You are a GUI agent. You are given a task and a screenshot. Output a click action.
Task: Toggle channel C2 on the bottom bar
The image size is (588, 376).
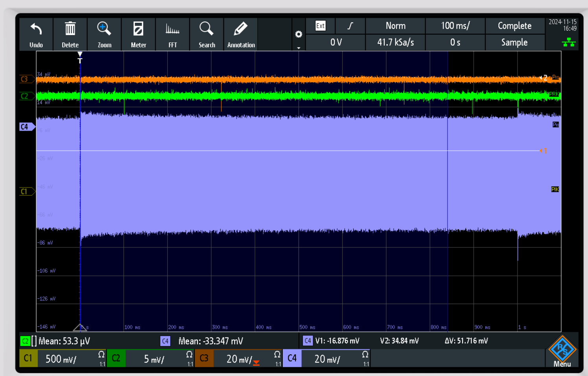click(116, 358)
